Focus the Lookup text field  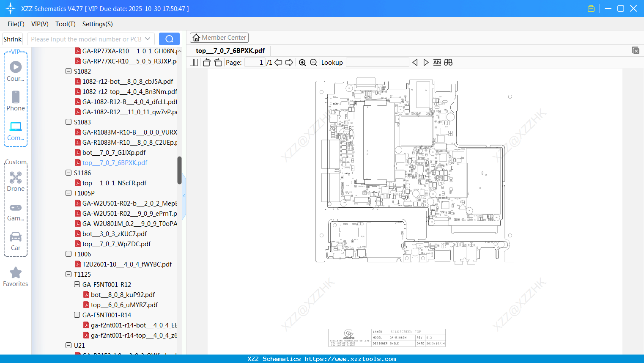click(x=378, y=63)
